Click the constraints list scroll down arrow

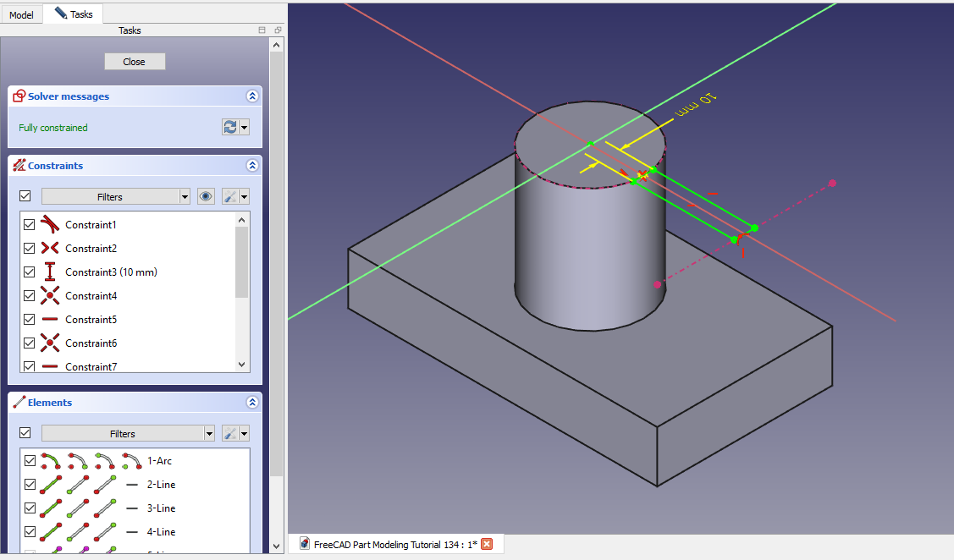[x=242, y=365]
